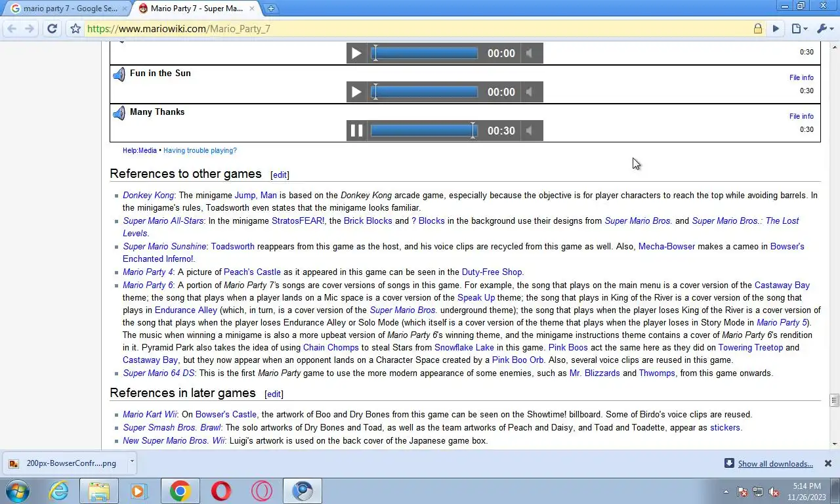
Task: Open the Mario Kart Wii link
Action: point(150,414)
